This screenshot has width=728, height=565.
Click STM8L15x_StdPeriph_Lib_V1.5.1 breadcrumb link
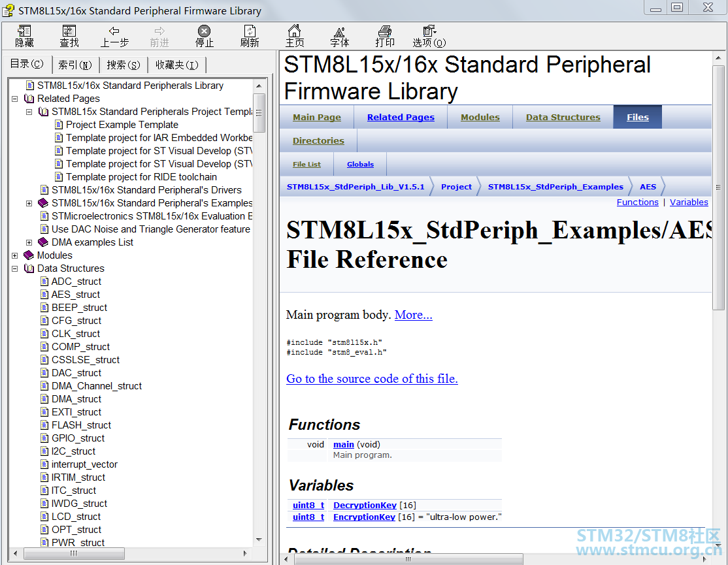(356, 186)
